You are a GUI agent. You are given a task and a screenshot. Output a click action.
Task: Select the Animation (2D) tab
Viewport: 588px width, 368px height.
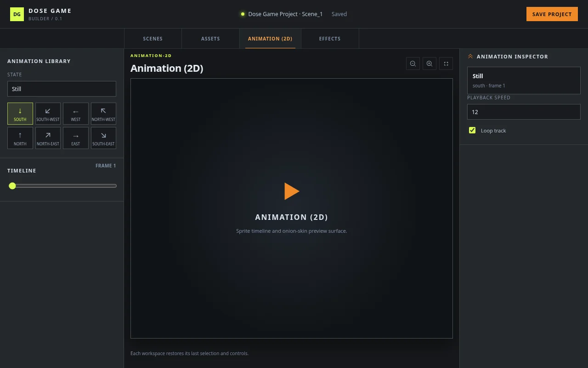point(270,39)
